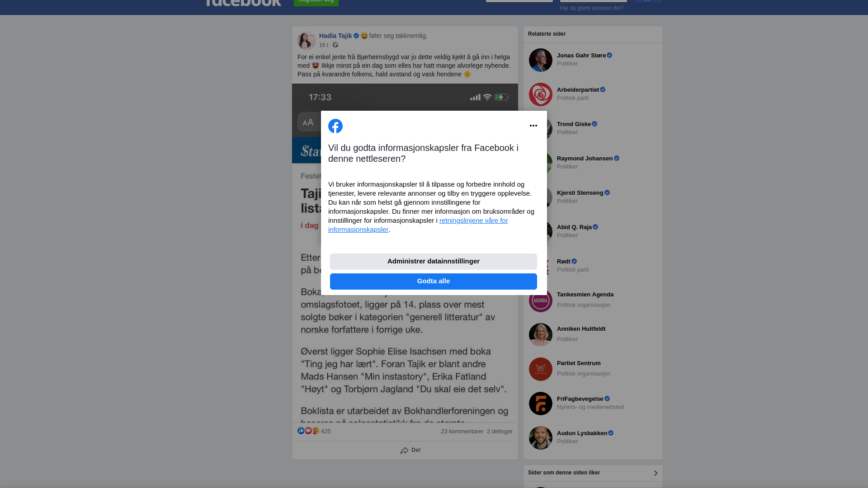Open the three-dot options menu in cookie dialog

pyautogui.click(x=533, y=126)
